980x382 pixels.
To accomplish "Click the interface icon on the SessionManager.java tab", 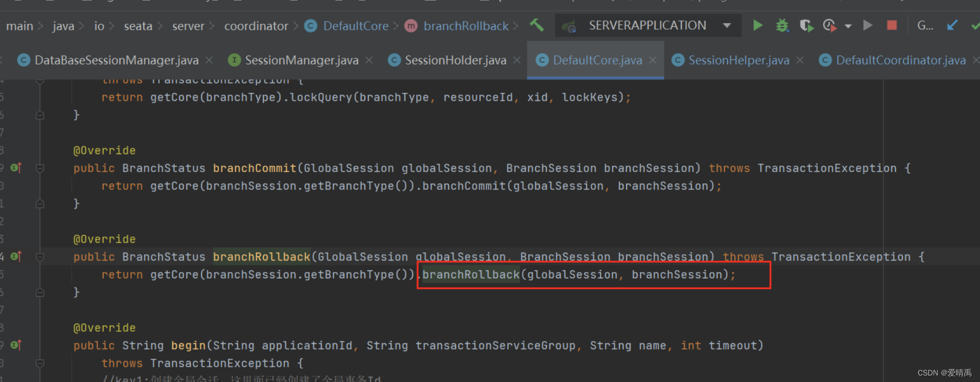I will 234,60.
